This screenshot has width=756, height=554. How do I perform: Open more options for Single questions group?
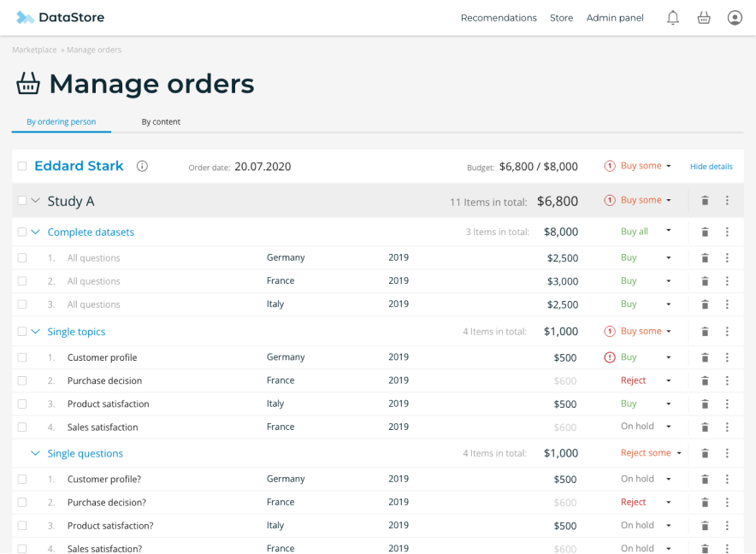(727, 453)
